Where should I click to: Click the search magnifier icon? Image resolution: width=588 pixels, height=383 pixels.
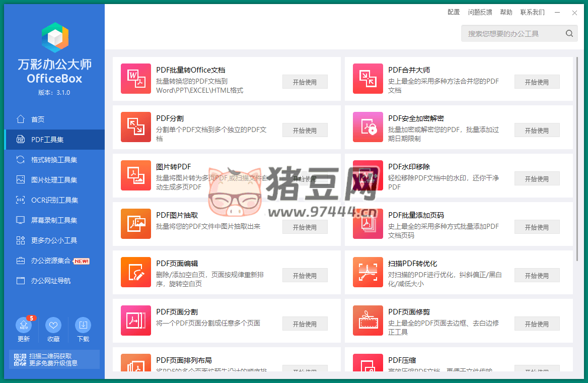click(x=569, y=34)
